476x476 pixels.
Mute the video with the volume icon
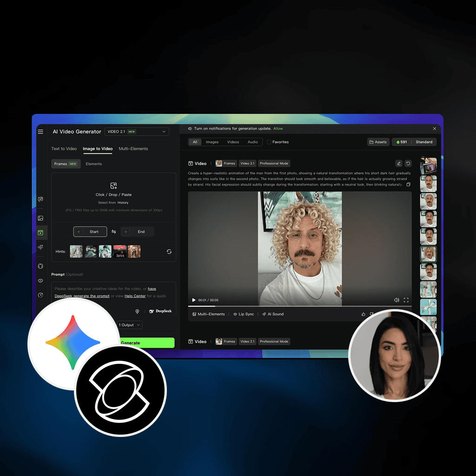397,300
